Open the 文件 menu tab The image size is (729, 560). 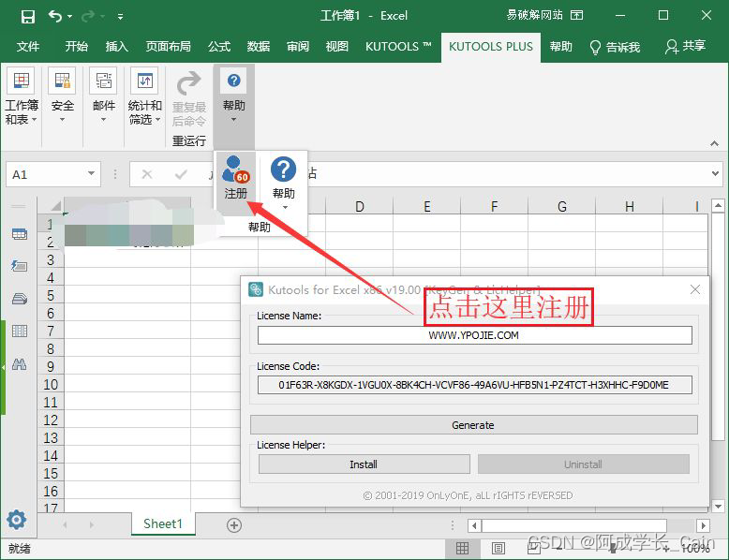click(x=28, y=47)
